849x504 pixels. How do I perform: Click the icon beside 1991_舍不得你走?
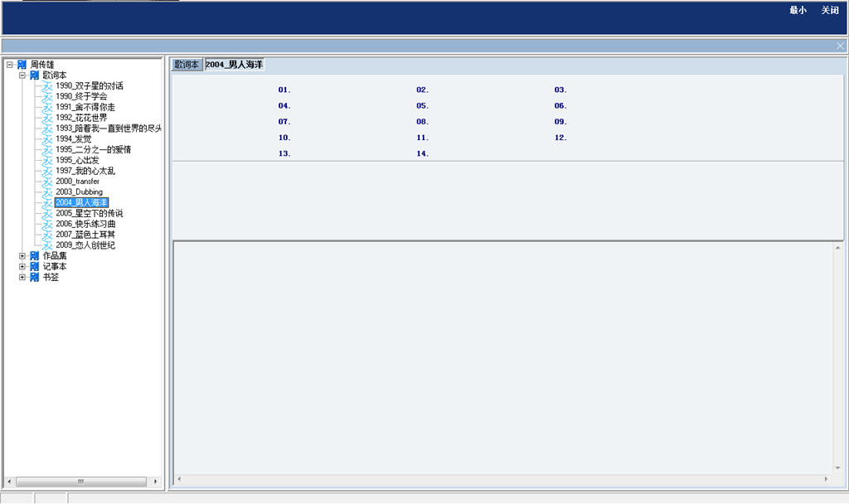pyautogui.click(x=47, y=107)
